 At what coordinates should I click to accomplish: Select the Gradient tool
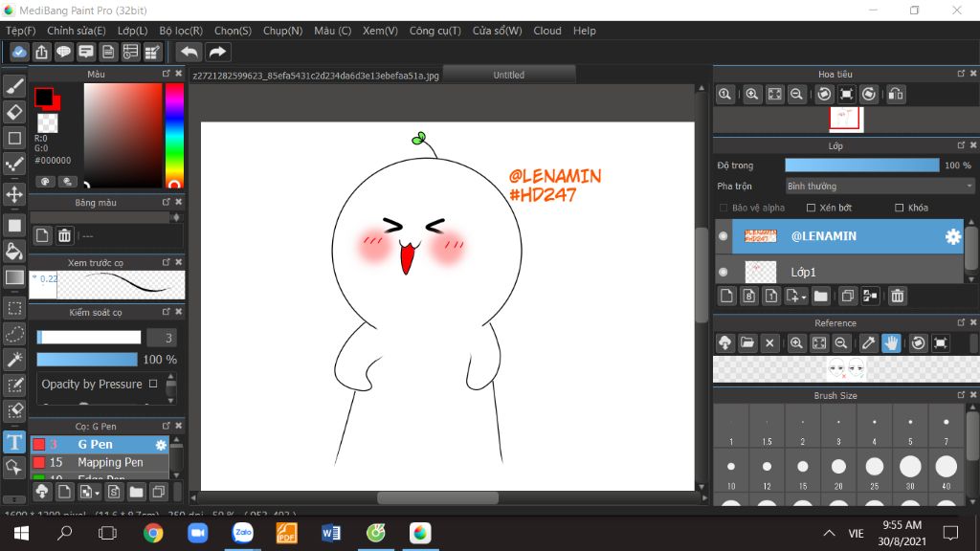14,277
